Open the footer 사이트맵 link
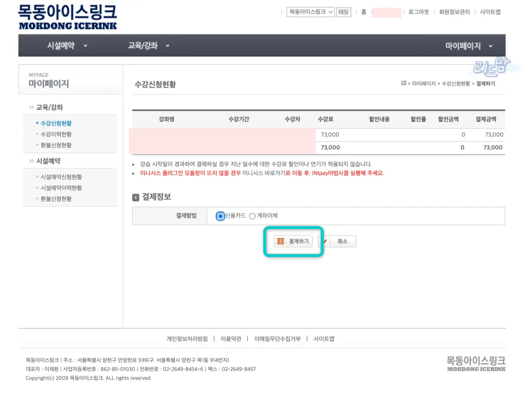 [324, 339]
